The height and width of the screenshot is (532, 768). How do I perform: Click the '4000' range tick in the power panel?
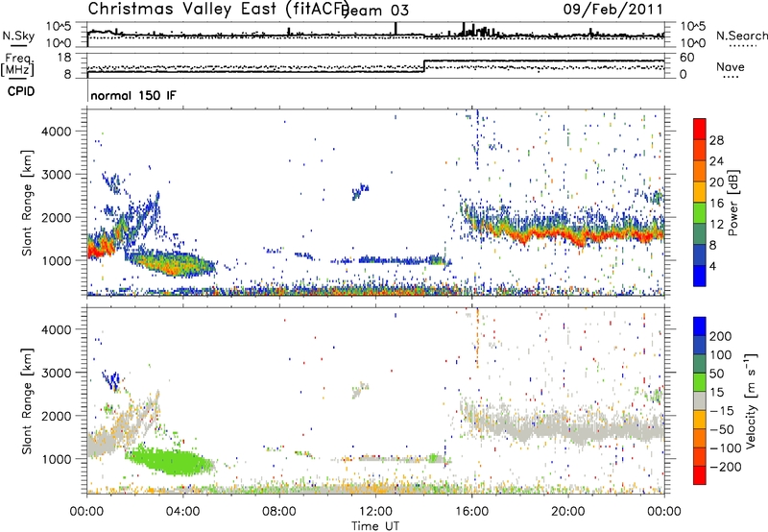pos(57,132)
